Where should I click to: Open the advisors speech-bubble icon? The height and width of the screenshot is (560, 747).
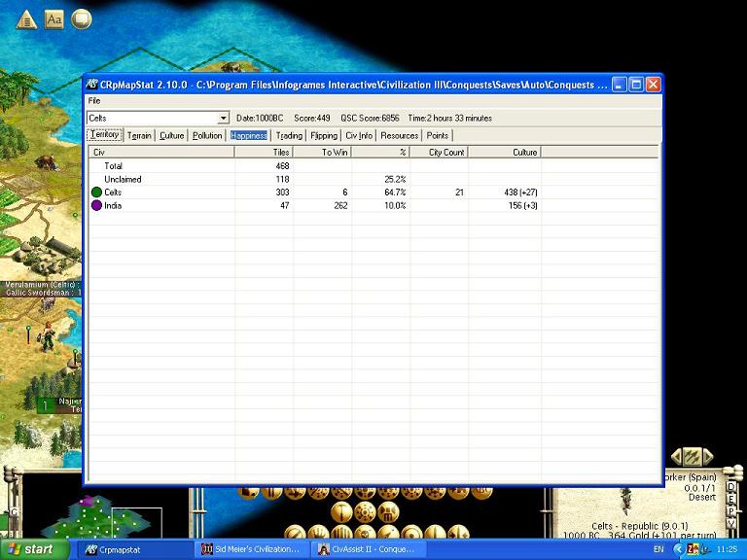(x=81, y=19)
